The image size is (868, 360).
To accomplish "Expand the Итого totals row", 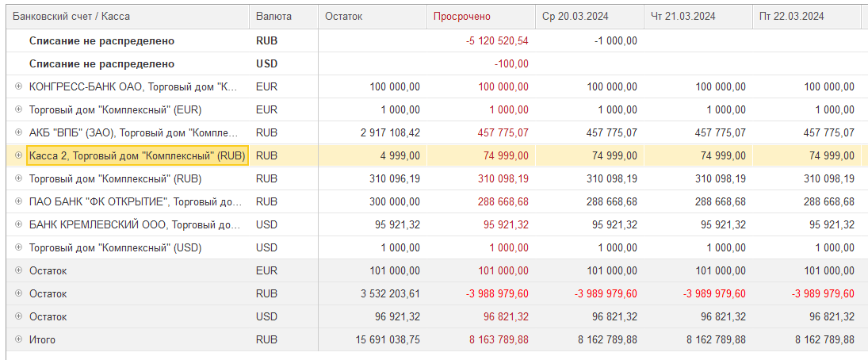I will pos(18,339).
